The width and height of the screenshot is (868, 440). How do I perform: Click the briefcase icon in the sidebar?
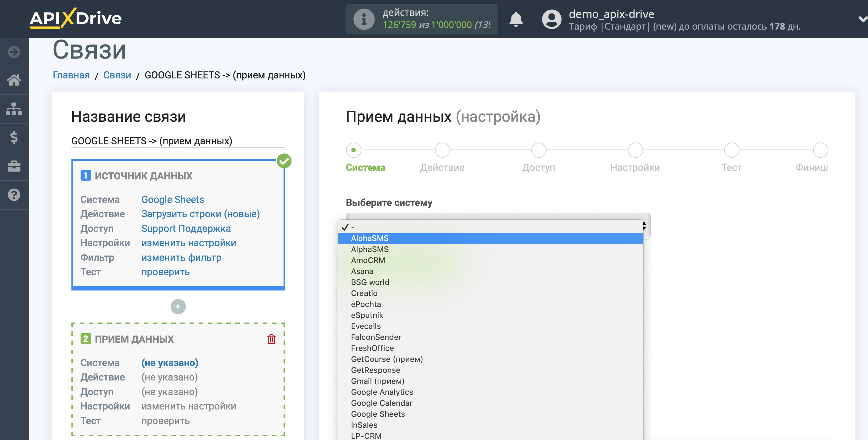[14, 166]
